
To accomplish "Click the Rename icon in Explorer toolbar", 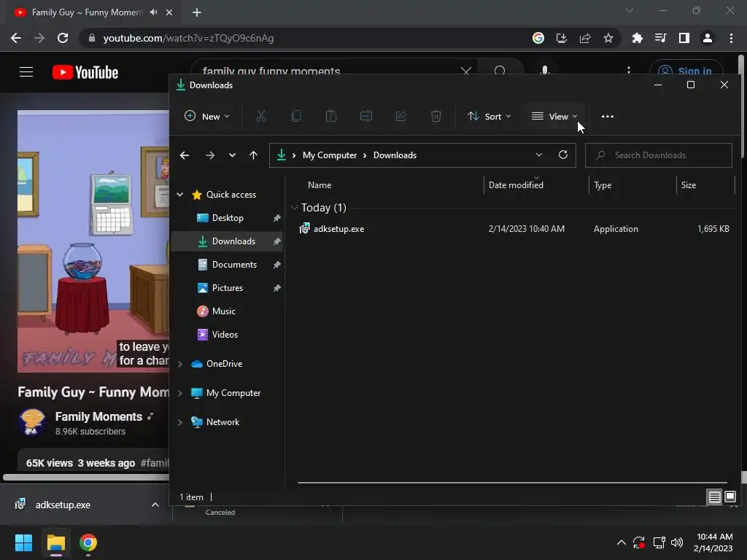I will pos(366,116).
